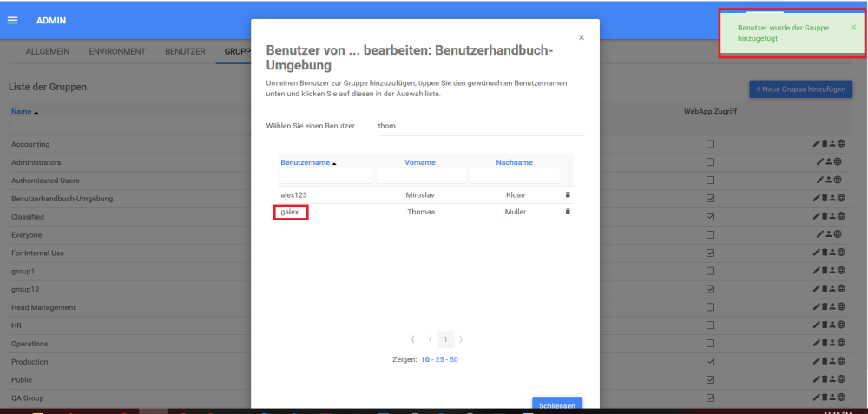The image size is (868, 414).
Task: Click the Head Management group name
Action: 43,307
